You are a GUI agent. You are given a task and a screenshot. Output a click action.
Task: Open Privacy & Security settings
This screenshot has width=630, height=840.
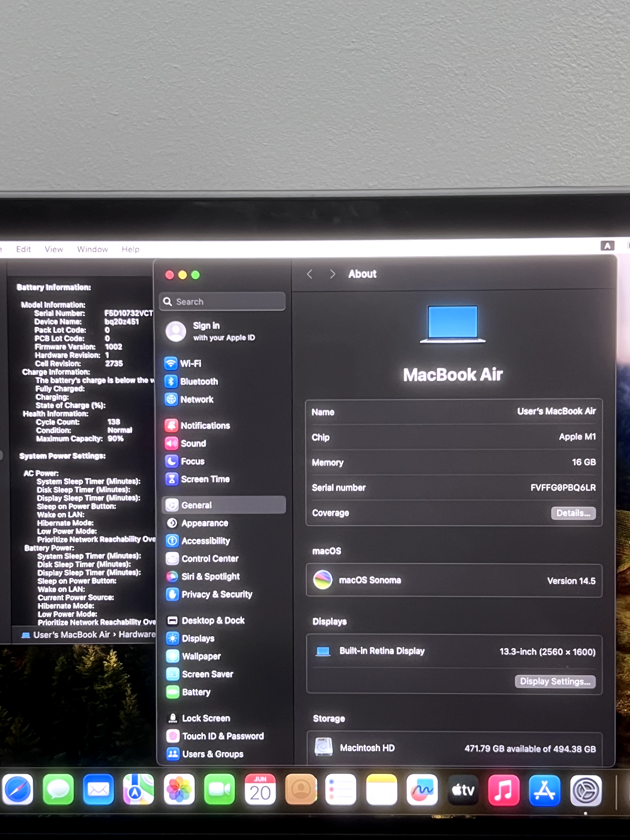click(216, 594)
